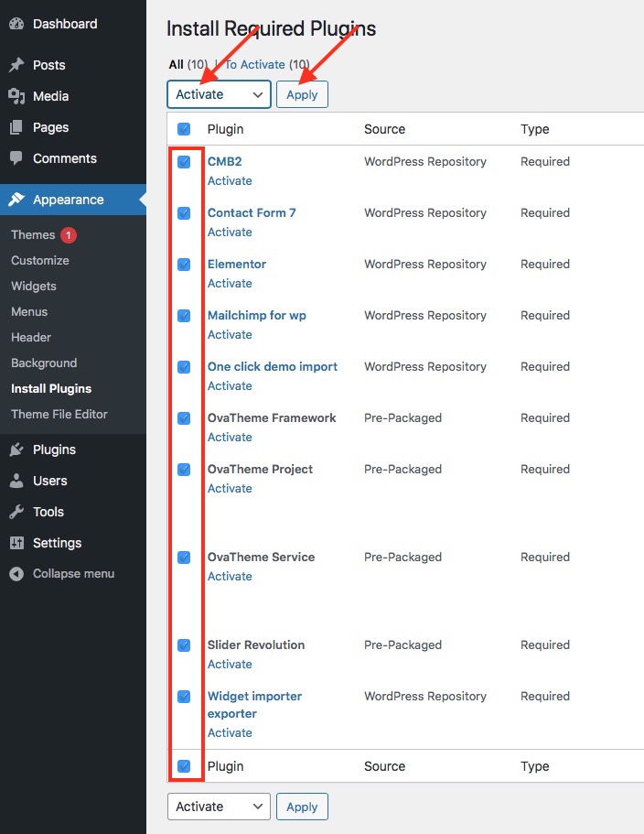Viewport: 644px width, 834px height.
Task: Click the Tools wrench icon
Action: coord(16,512)
